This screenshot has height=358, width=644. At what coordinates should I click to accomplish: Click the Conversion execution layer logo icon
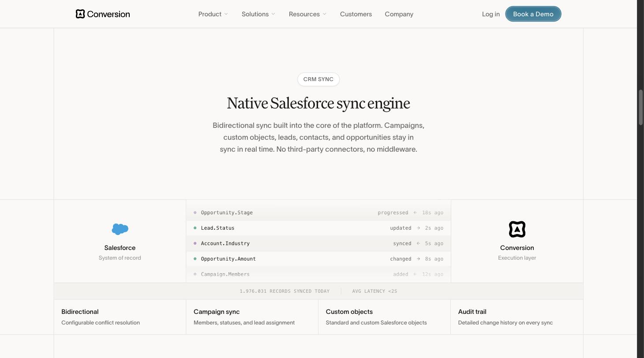517,229
